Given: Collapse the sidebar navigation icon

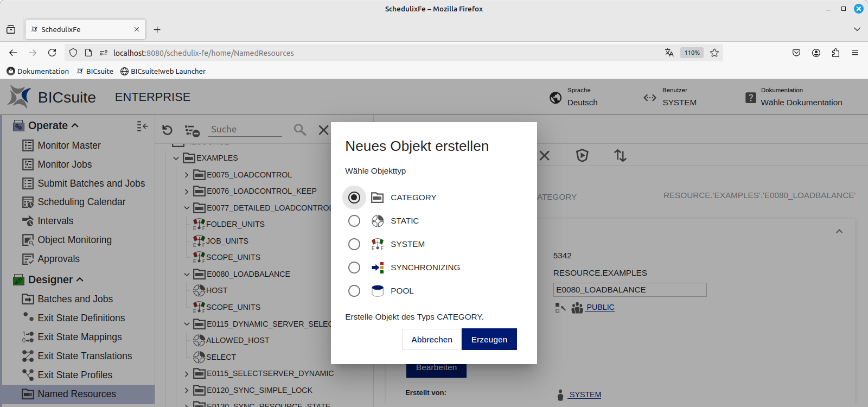Looking at the screenshot, I should pos(142,126).
